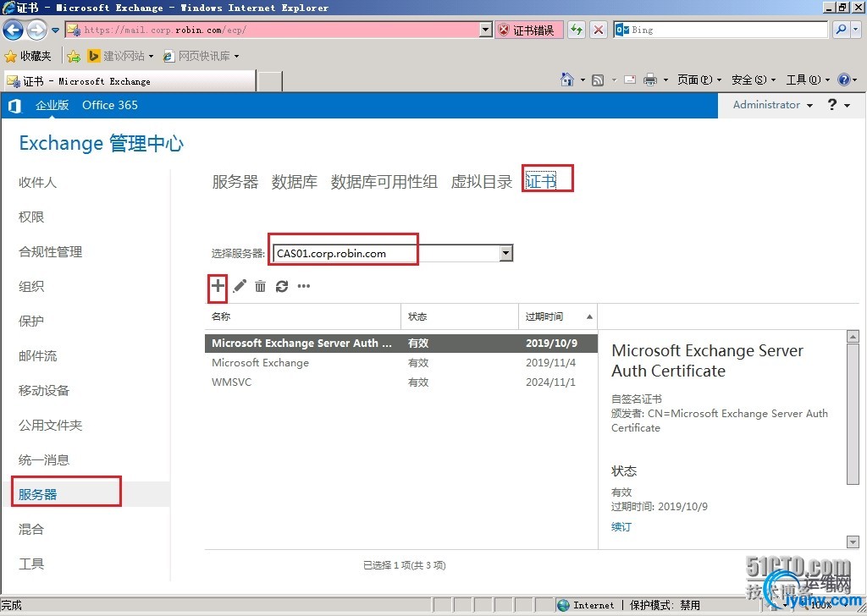Open 公用文件夹 in the left navigation
Screen dimensions: 867x616
pos(50,425)
